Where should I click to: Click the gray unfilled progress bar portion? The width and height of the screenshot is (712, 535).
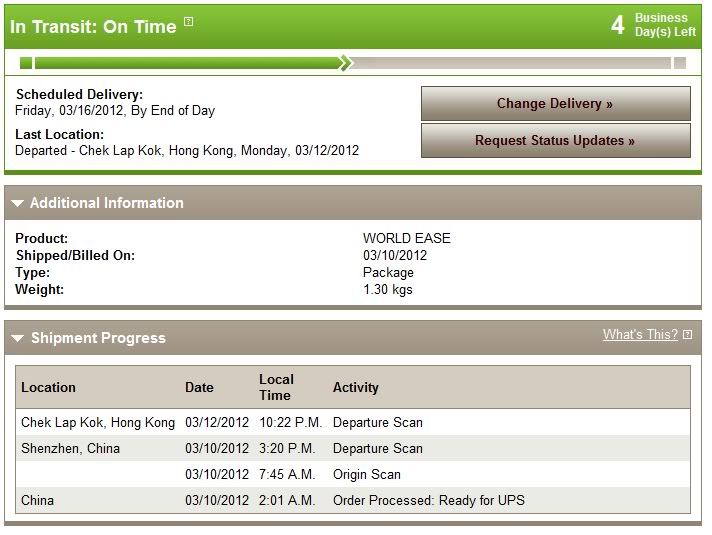tap(510, 63)
